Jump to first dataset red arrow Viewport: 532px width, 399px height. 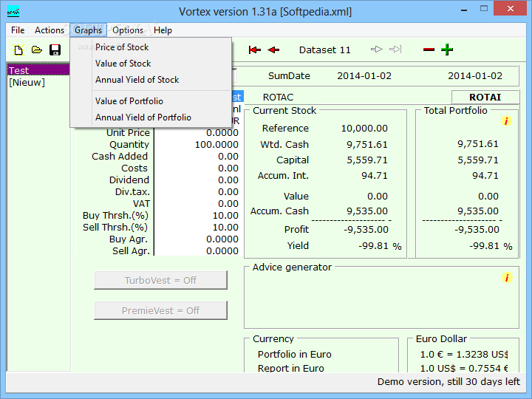254,50
